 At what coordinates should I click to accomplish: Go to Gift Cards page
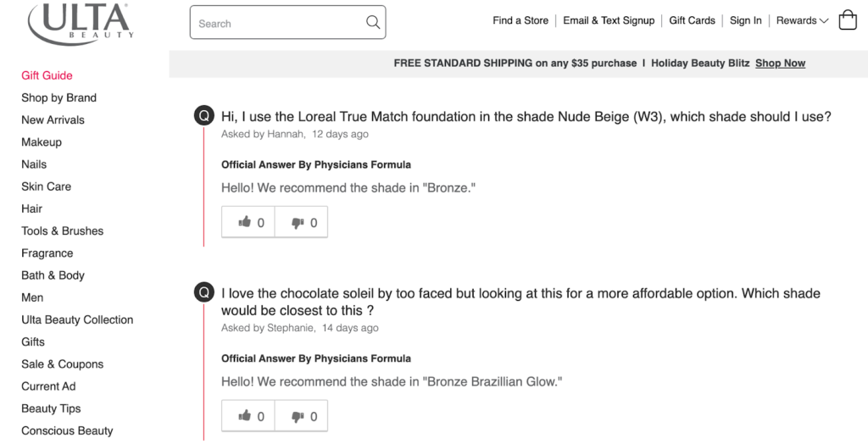(x=692, y=20)
